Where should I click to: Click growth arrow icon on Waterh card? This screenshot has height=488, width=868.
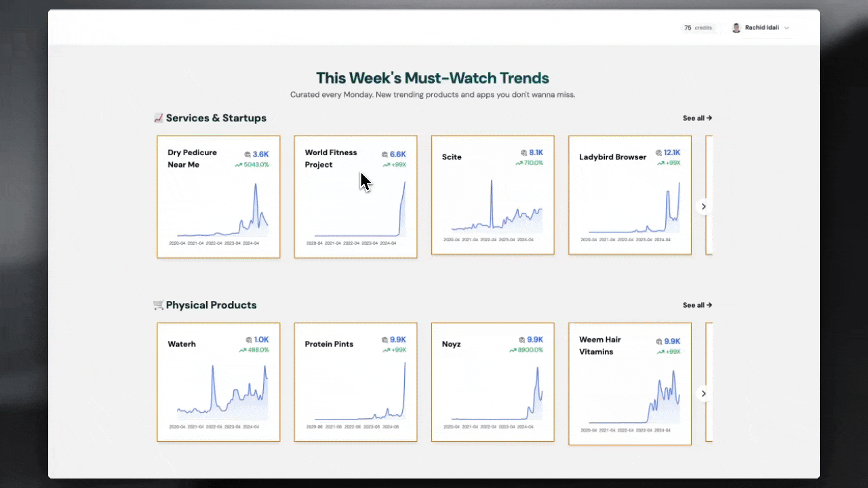[x=241, y=350]
